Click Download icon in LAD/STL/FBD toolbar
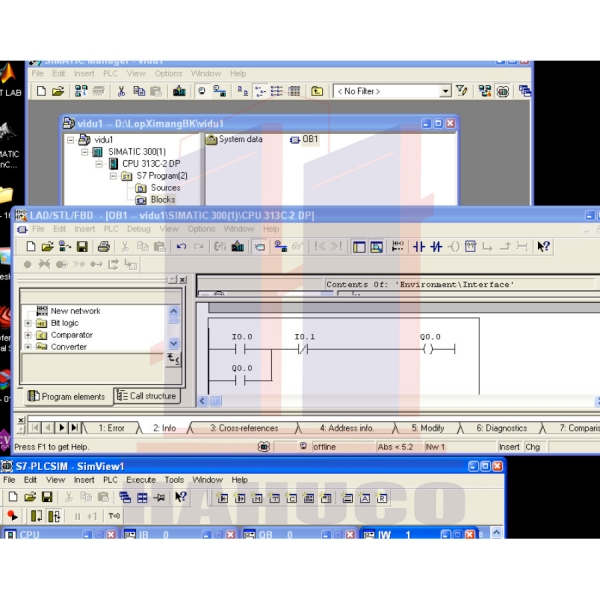 click(x=238, y=246)
